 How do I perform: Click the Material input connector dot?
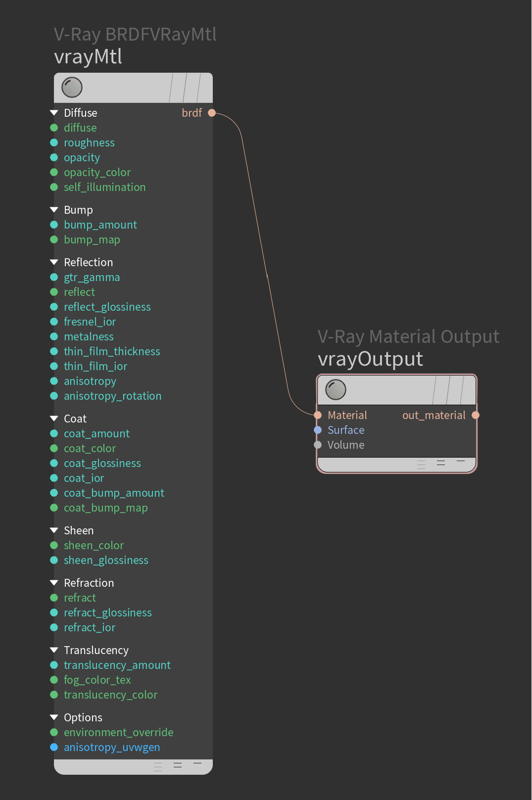[318, 415]
